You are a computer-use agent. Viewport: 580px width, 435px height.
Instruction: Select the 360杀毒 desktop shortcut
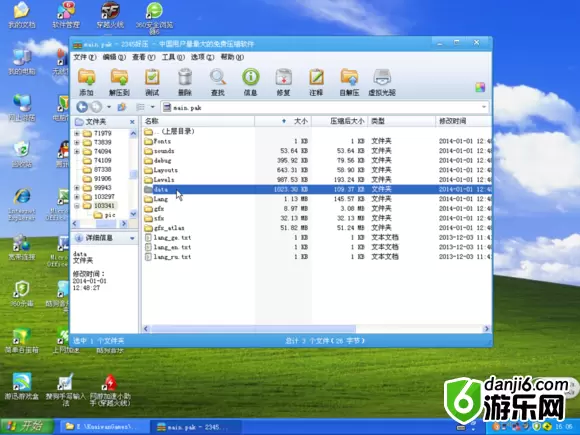tap(22, 294)
